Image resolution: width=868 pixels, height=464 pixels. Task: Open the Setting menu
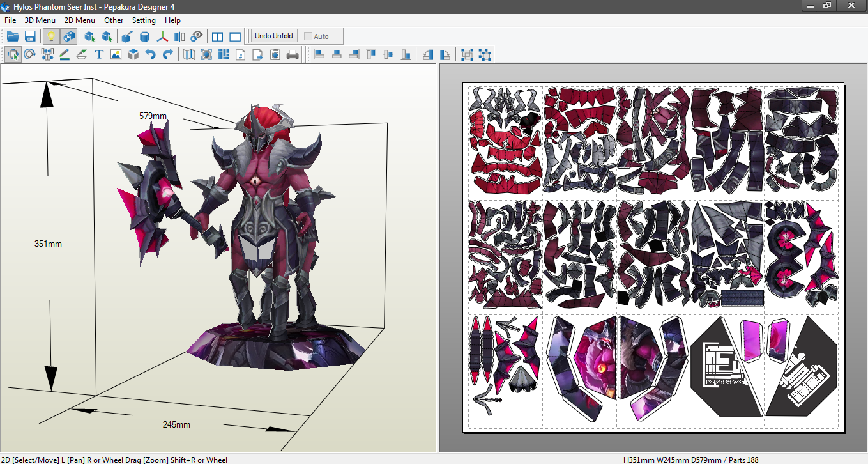(x=144, y=20)
